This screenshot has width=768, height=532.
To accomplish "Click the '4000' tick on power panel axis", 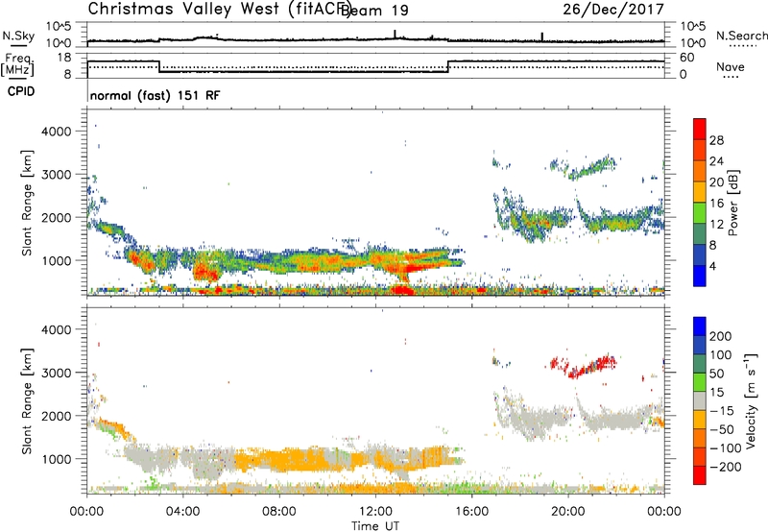I will click(x=57, y=132).
